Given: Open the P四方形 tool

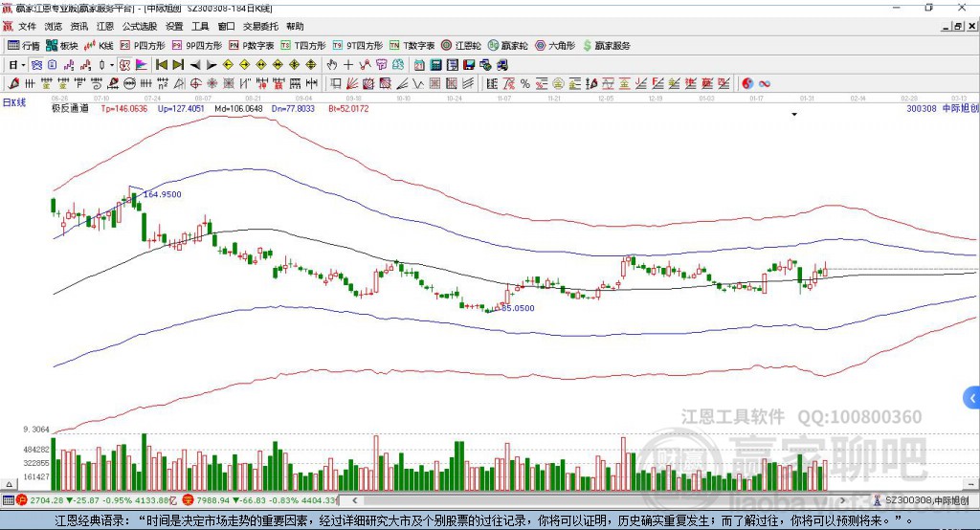Looking at the screenshot, I should point(143,46).
